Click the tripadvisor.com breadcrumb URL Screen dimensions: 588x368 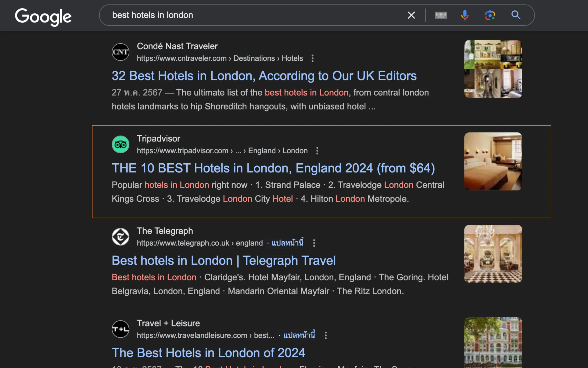coord(222,151)
